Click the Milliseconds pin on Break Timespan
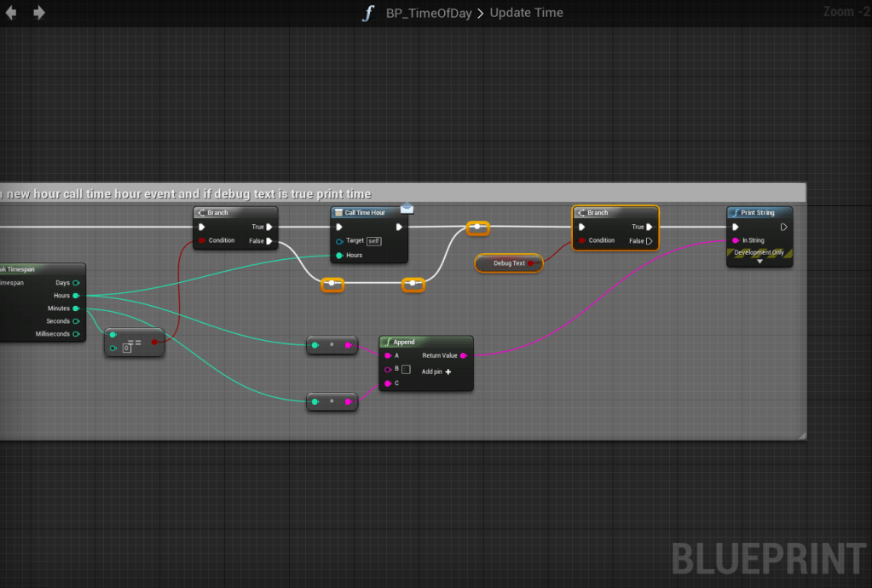The image size is (872, 588). click(x=76, y=333)
